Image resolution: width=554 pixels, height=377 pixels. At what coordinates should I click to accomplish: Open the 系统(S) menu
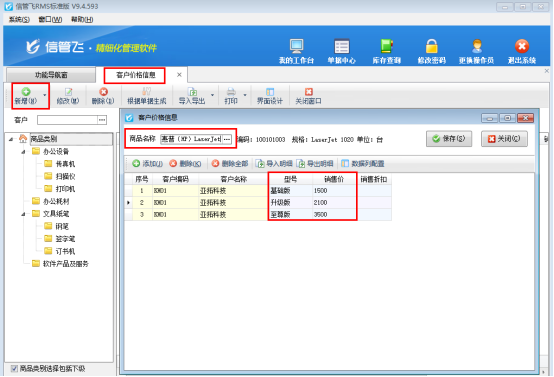pyautogui.click(x=19, y=19)
